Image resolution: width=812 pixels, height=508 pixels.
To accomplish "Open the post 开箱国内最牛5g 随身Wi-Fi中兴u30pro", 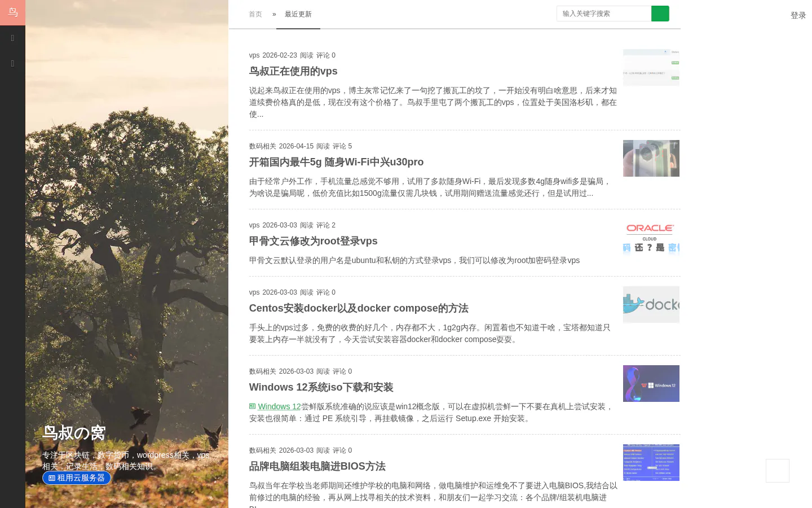I will (x=336, y=162).
